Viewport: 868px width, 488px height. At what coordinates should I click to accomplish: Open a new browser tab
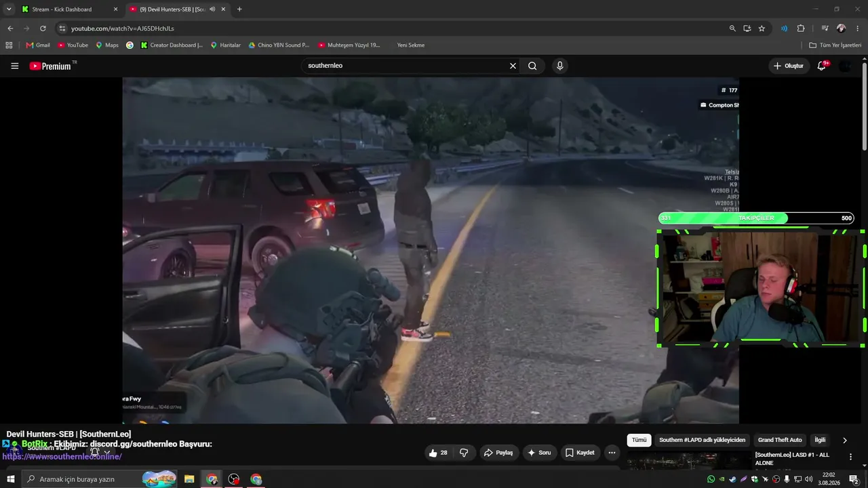coord(239,9)
